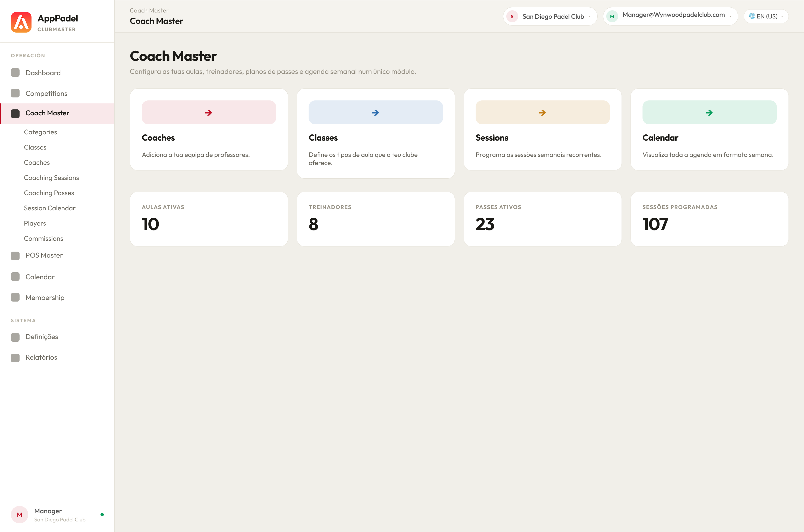Open Session Calendar submenu item
Viewport: 804px width, 532px height.
pos(49,208)
